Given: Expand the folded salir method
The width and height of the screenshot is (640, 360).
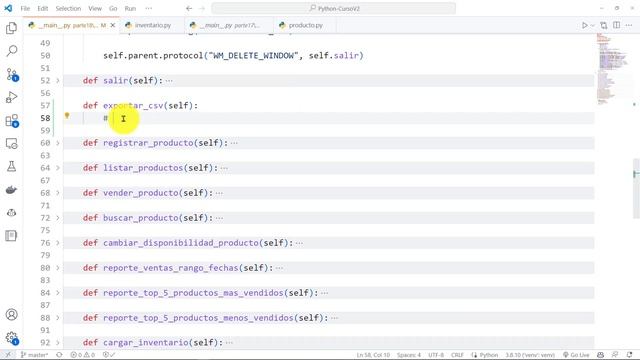Looking at the screenshot, I should [58, 80].
